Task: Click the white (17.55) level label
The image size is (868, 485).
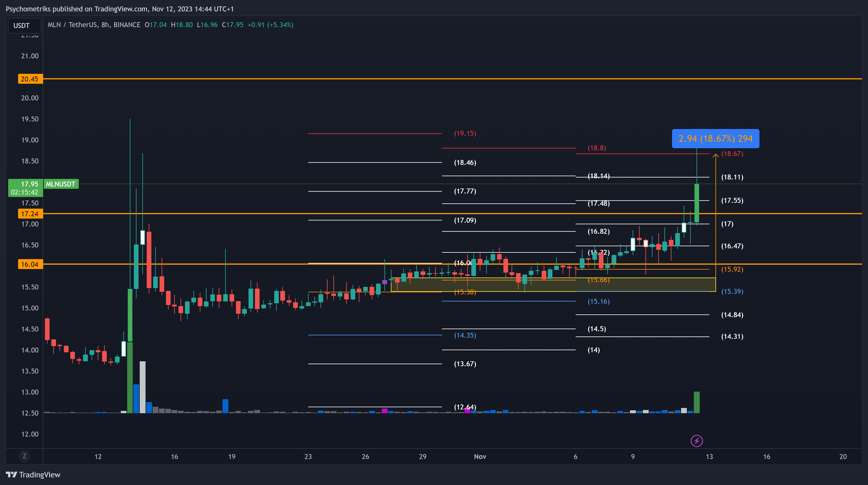Action: [732, 200]
